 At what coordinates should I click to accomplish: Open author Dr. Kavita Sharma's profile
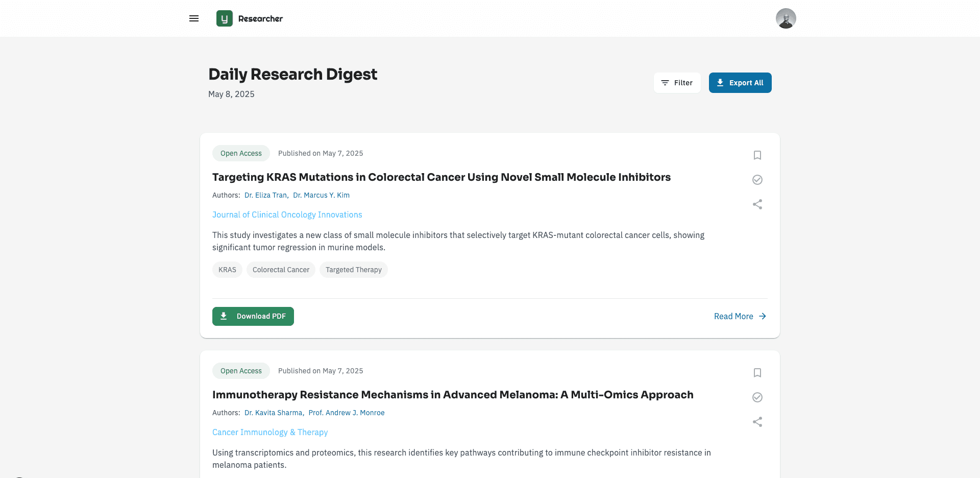tap(274, 413)
